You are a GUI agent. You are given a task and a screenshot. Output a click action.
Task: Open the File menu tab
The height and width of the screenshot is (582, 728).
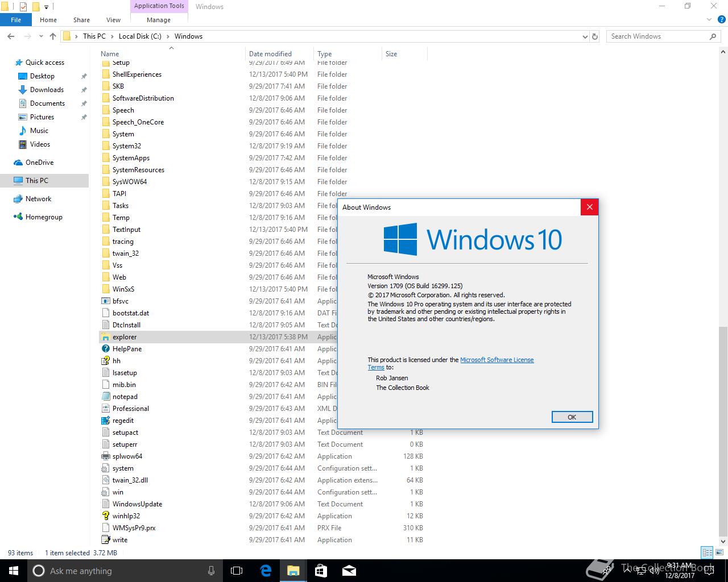[x=16, y=20]
